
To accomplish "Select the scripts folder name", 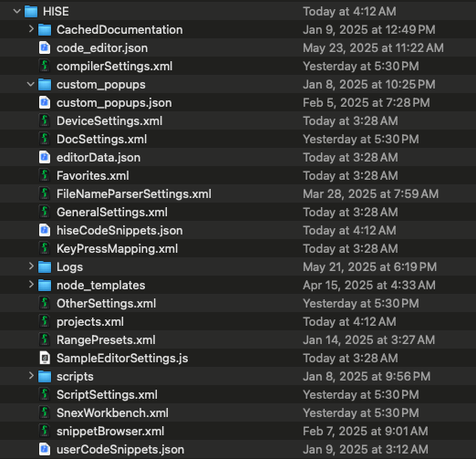I will pyautogui.click(x=75, y=377).
